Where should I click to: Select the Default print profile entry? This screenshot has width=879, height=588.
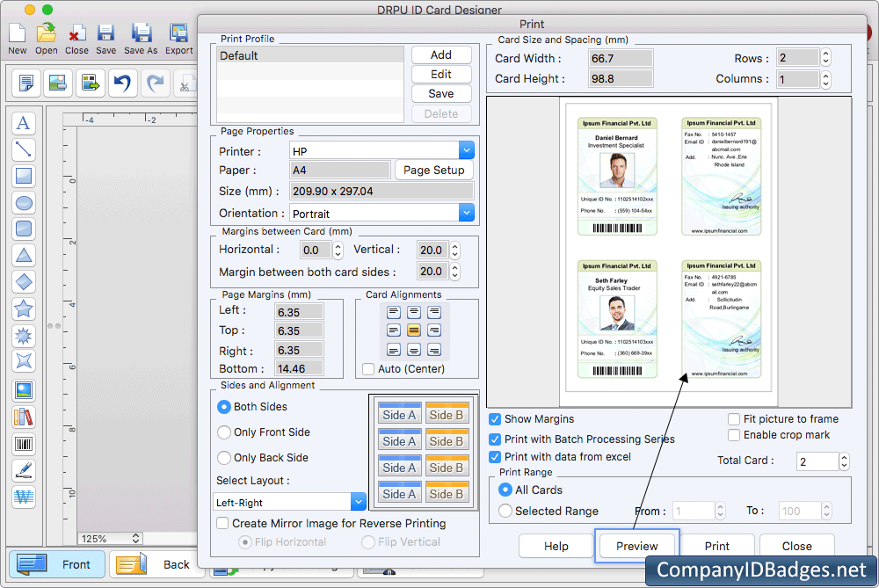(310, 55)
